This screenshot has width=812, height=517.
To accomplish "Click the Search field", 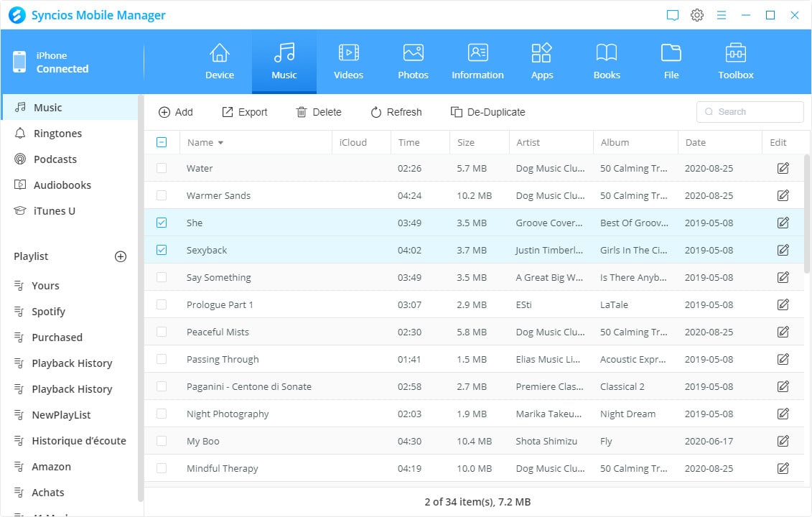I will coord(750,112).
